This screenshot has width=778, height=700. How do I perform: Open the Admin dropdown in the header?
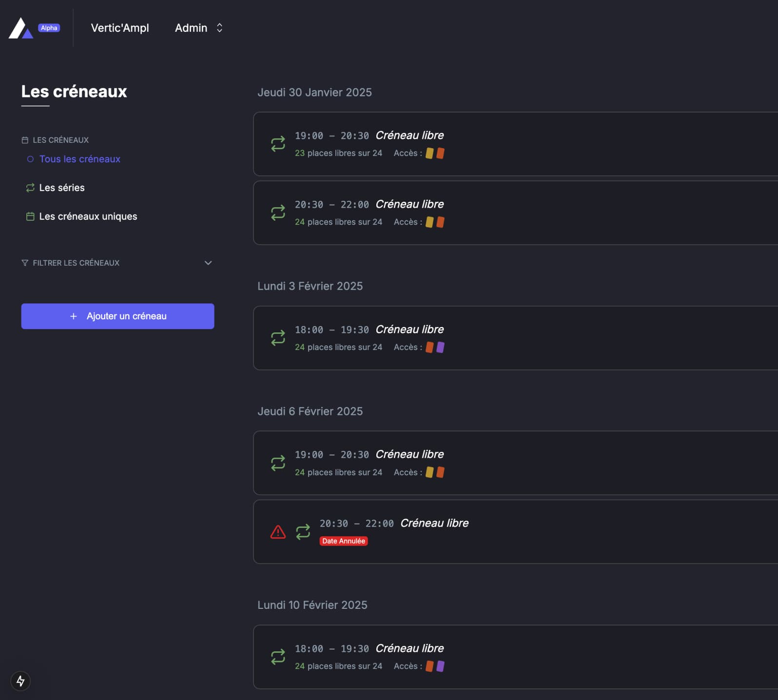click(x=197, y=28)
